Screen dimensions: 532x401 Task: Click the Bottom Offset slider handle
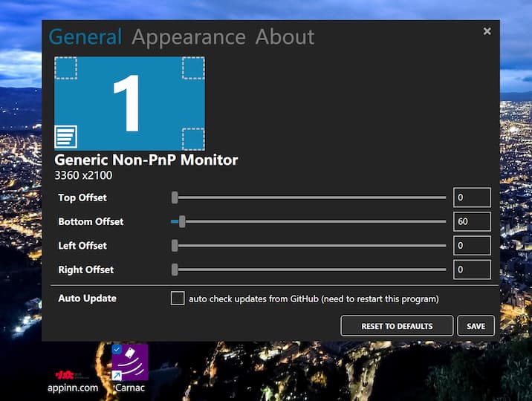182,221
